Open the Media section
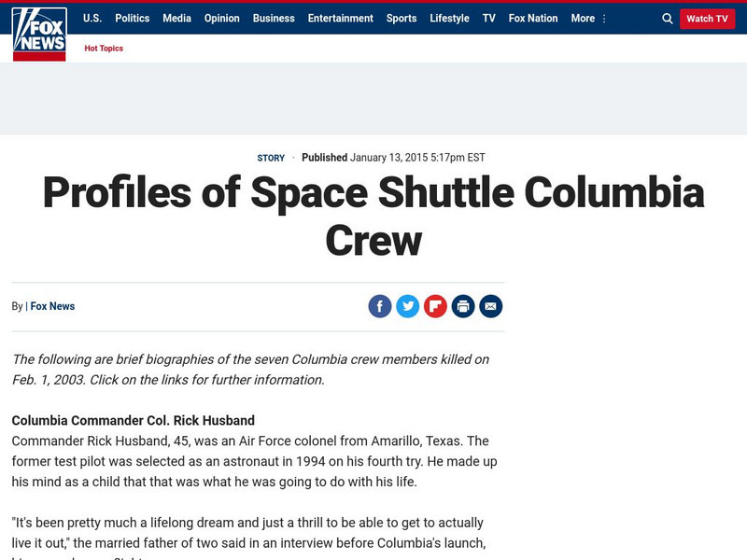The height and width of the screenshot is (560, 747). point(176,19)
